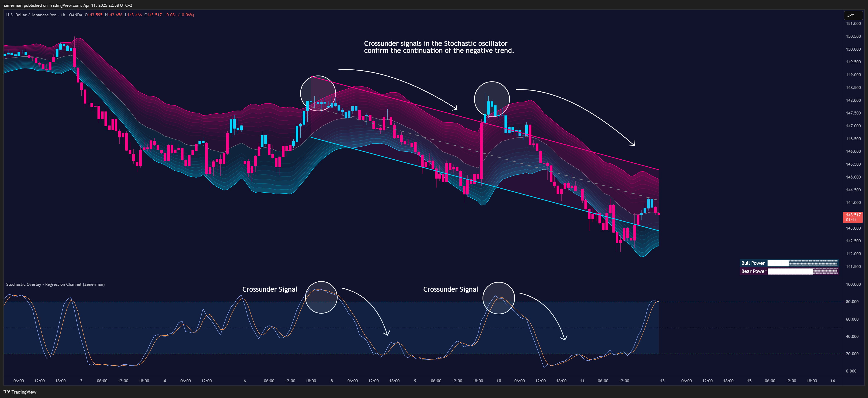Click the 80.000 stochastic axis label

click(x=852, y=302)
